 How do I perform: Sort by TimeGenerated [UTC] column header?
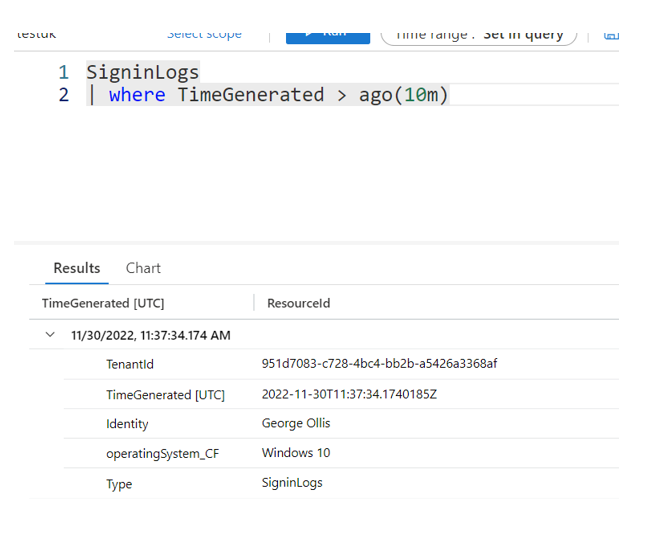pos(103,303)
